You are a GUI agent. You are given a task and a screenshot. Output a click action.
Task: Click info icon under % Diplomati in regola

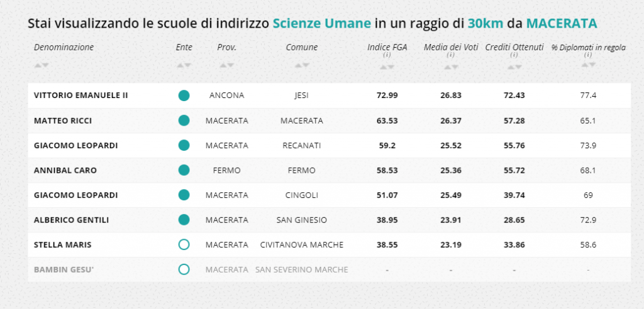pyautogui.click(x=588, y=55)
